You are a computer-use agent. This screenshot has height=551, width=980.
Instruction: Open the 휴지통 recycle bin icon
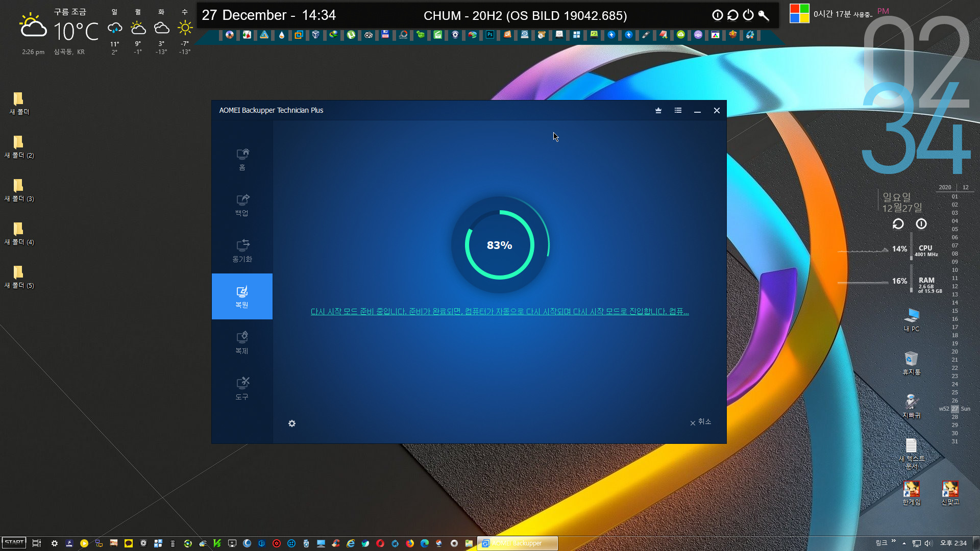point(912,363)
